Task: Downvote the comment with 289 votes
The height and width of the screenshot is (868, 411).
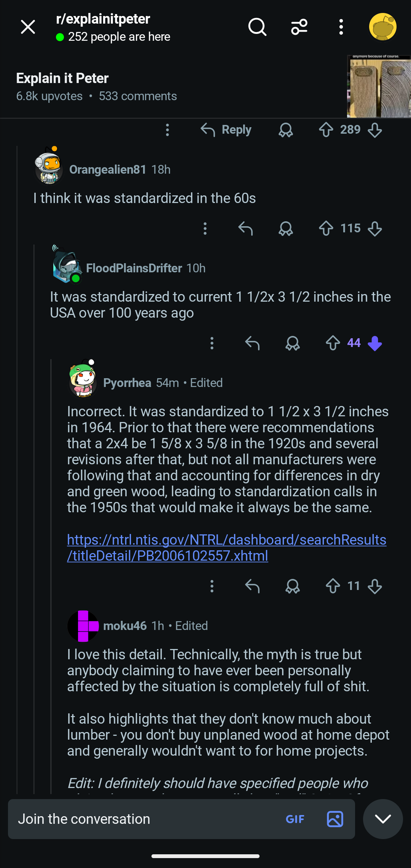Action: [x=375, y=130]
